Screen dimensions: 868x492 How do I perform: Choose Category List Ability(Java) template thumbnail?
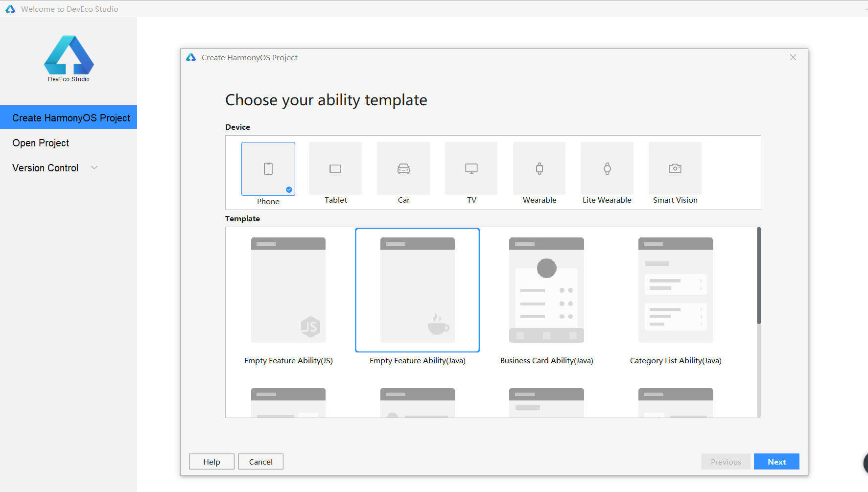[676, 290]
